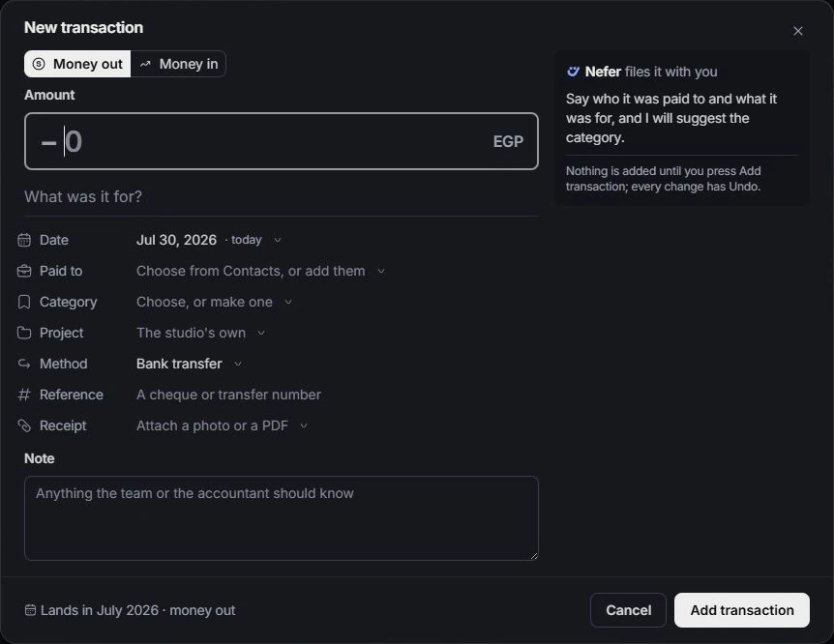Click the Cancel button
This screenshot has width=834, height=644.
628,610
